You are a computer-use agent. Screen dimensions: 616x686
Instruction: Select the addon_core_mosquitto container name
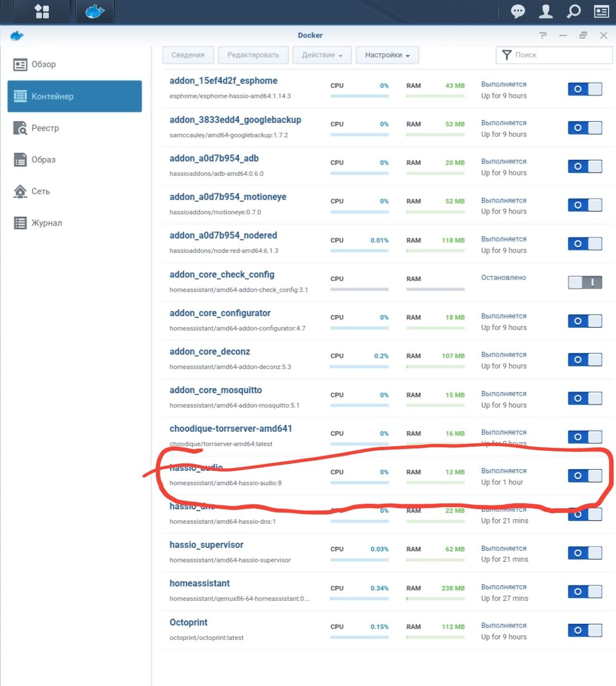(x=215, y=390)
